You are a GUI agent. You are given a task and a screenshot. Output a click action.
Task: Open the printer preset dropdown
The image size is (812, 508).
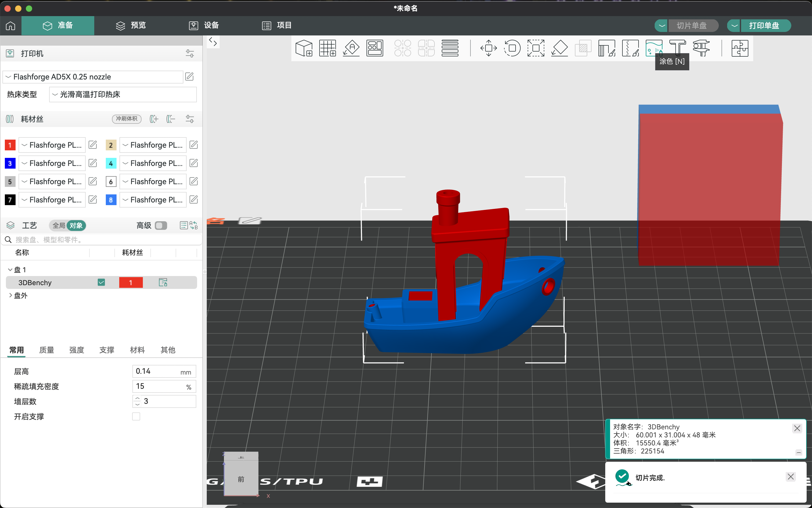(93, 77)
